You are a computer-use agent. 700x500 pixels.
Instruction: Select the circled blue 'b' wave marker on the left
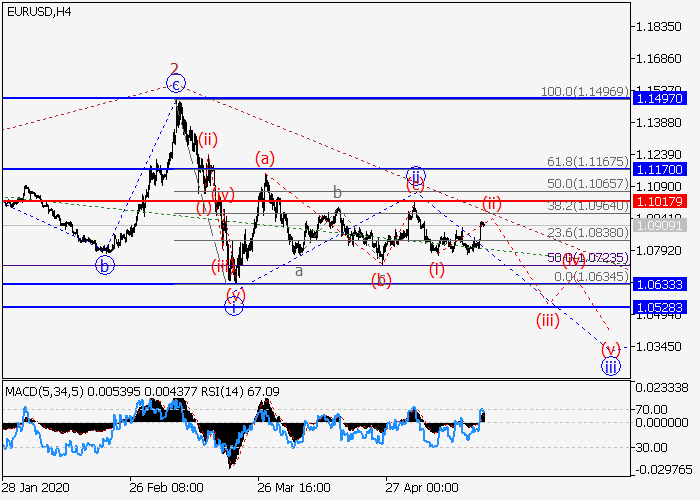click(x=105, y=265)
